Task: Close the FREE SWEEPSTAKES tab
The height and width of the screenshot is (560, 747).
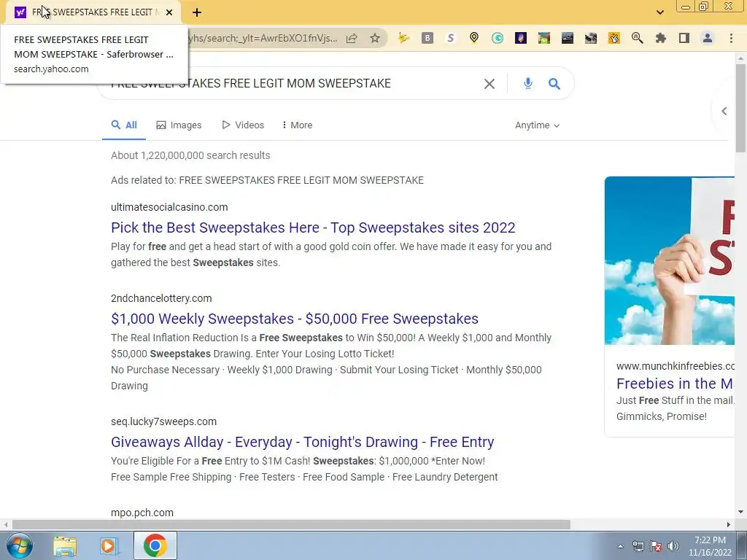Action: tap(169, 12)
